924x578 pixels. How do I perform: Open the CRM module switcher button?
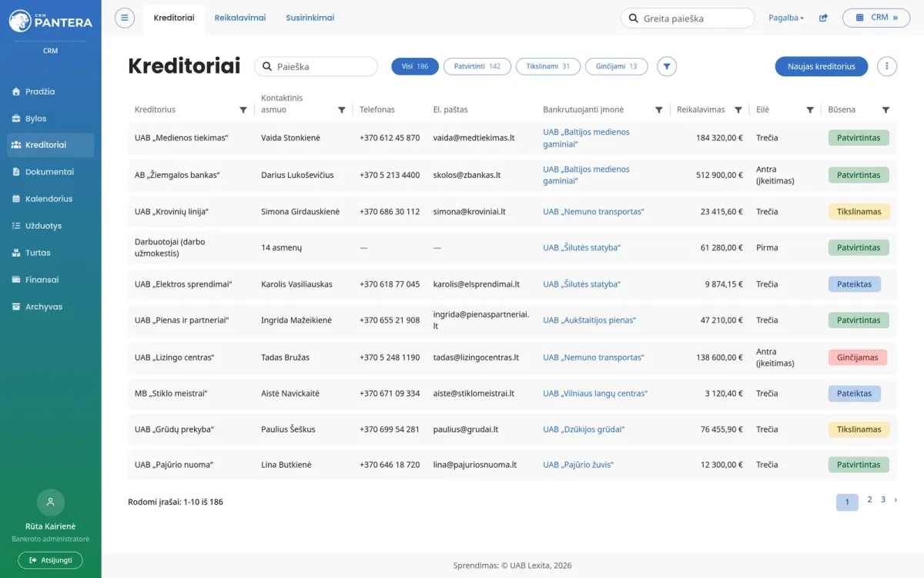coord(876,18)
